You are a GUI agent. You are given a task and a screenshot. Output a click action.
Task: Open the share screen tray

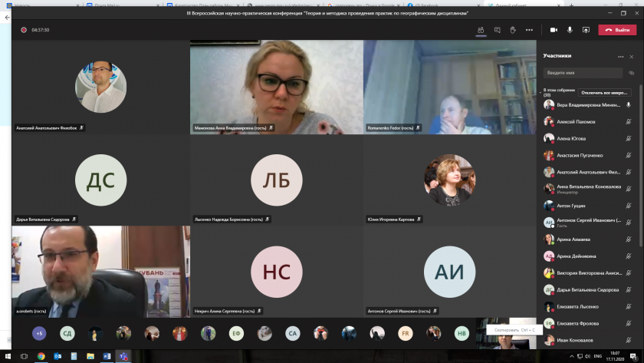click(586, 30)
